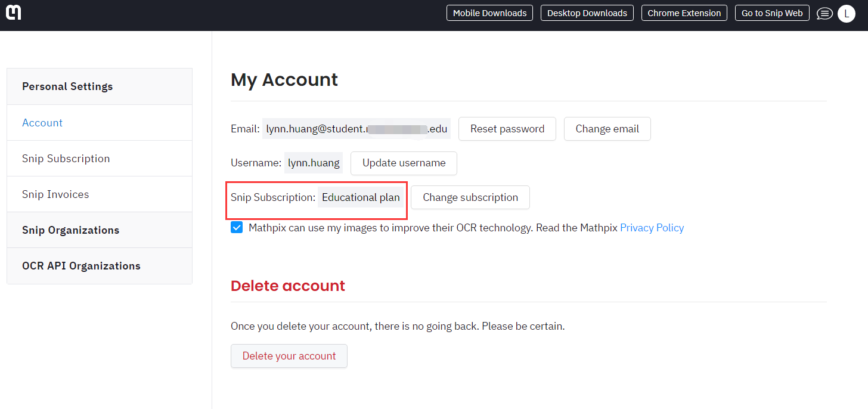Click Delete your account button
Viewport: 868px width, 409px height.
[289, 356]
